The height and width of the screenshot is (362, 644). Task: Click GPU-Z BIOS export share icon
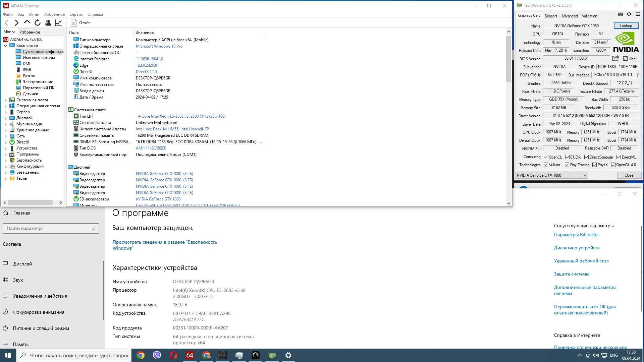point(615,58)
